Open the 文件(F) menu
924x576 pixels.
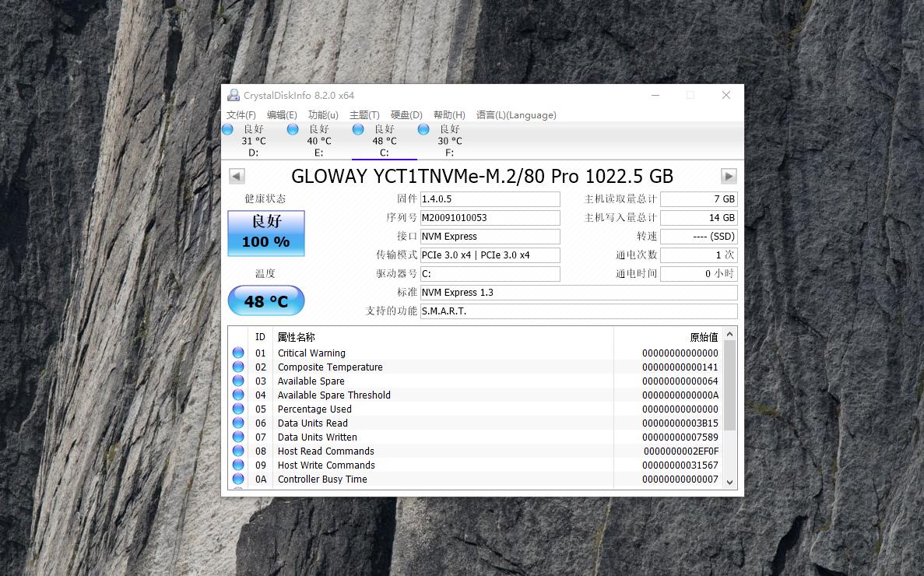pos(241,115)
